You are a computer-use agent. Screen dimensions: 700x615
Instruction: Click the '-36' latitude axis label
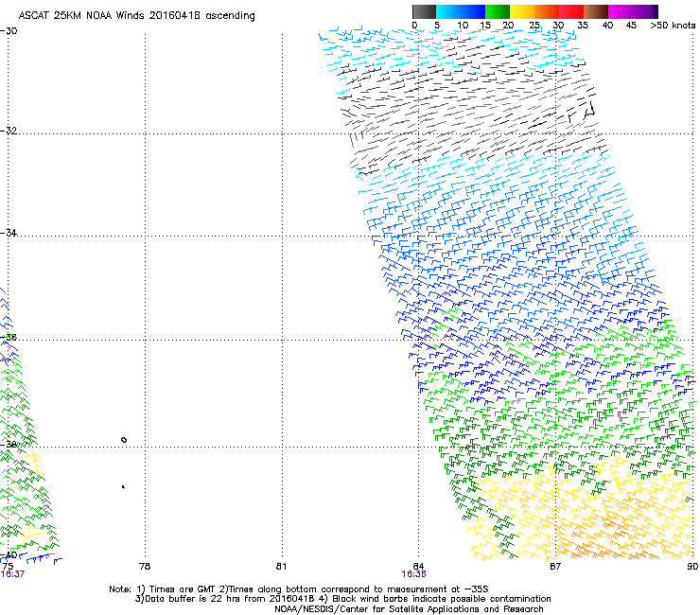[9, 337]
